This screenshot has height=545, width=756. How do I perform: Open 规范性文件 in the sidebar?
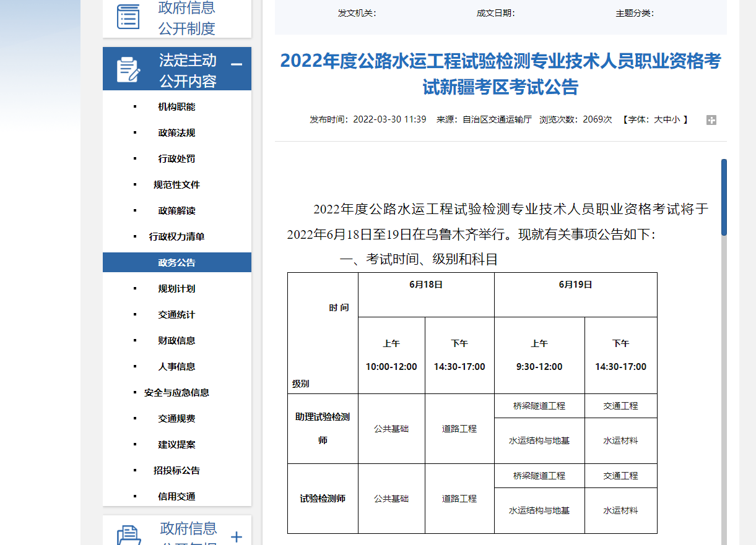pyautogui.click(x=176, y=185)
